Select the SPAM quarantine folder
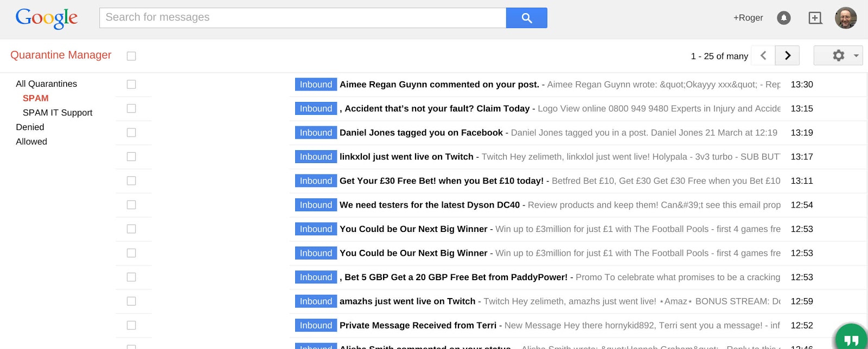Image resolution: width=868 pixels, height=349 pixels. tap(36, 98)
